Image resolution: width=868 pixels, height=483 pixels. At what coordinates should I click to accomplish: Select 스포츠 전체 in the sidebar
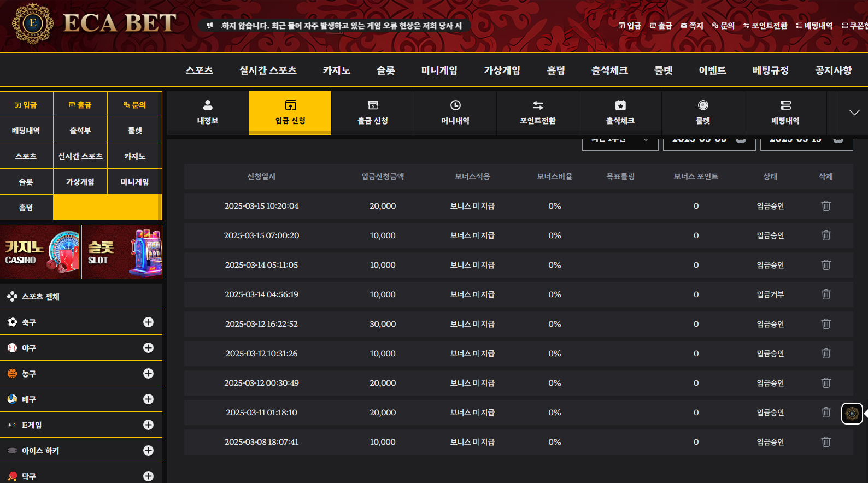pyautogui.click(x=40, y=297)
